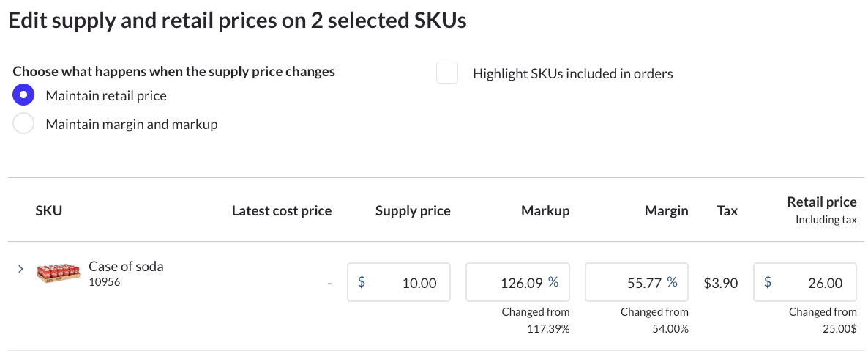Click the Markup column header

tap(545, 211)
